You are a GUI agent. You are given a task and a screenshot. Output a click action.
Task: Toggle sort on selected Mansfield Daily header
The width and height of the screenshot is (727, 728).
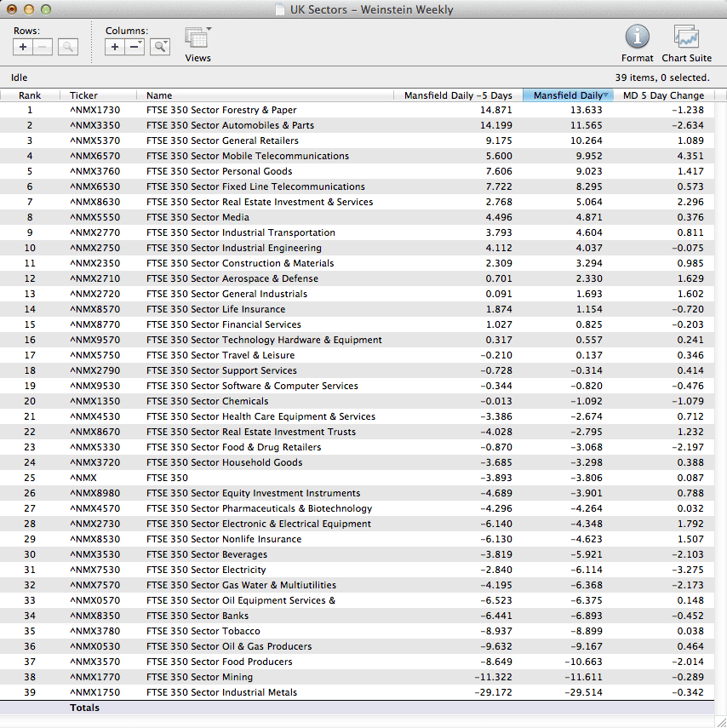coord(567,95)
